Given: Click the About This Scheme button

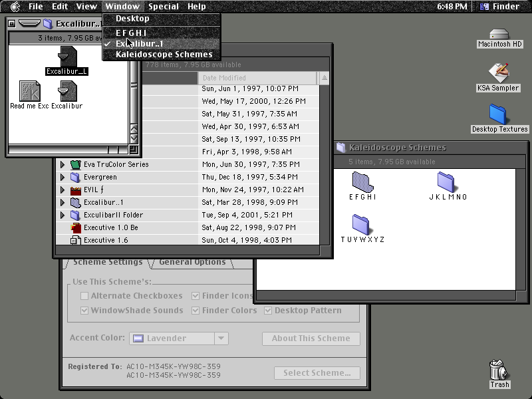Looking at the screenshot, I should 311,338.
